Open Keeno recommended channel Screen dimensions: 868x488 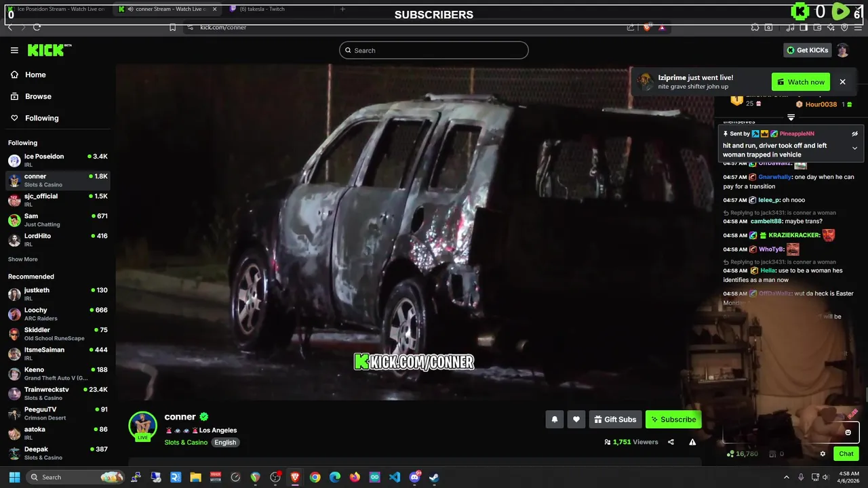tap(58, 373)
